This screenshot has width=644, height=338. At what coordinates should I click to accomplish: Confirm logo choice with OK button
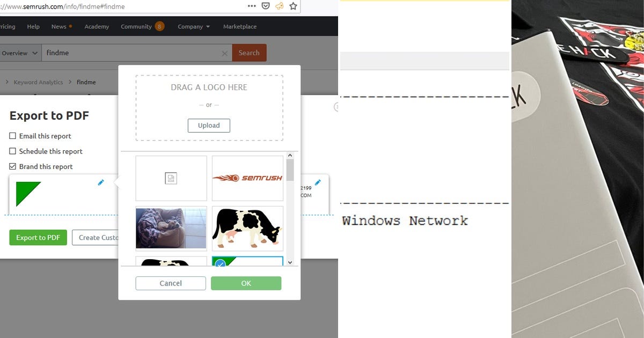coord(246,283)
